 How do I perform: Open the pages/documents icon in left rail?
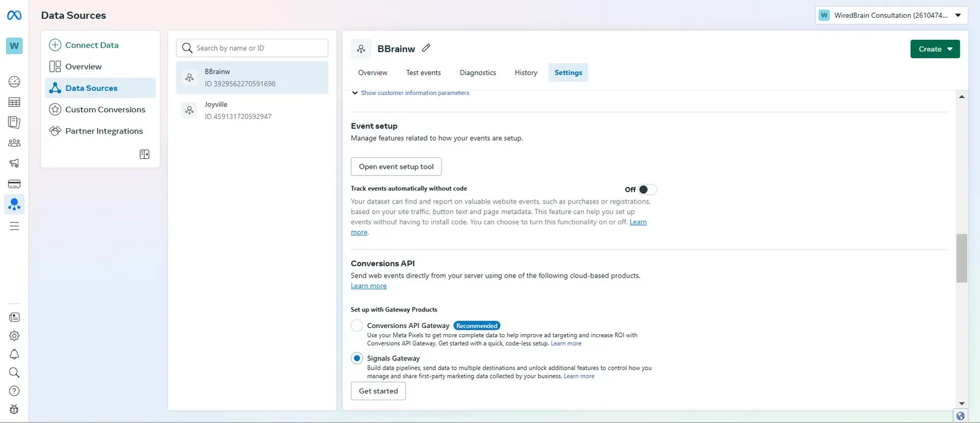14,123
